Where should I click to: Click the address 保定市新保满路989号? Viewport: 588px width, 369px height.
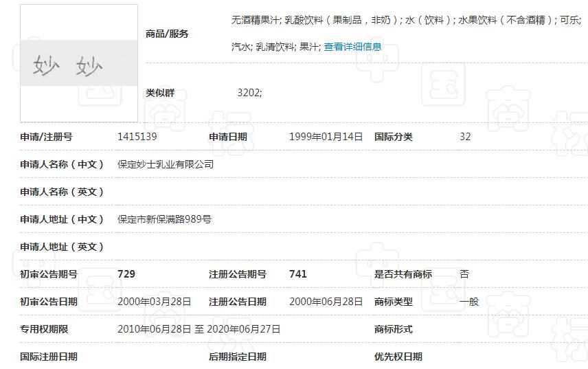point(164,219)
